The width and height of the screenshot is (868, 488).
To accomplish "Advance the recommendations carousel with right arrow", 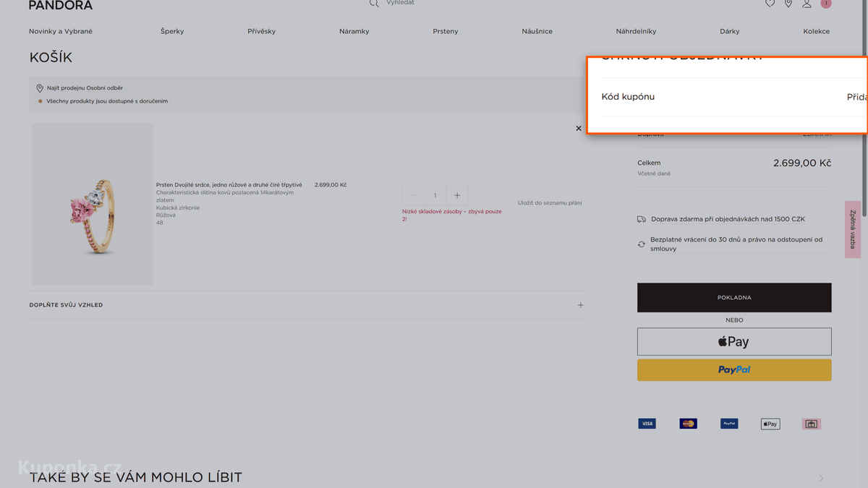I will [x=821, y=478].
